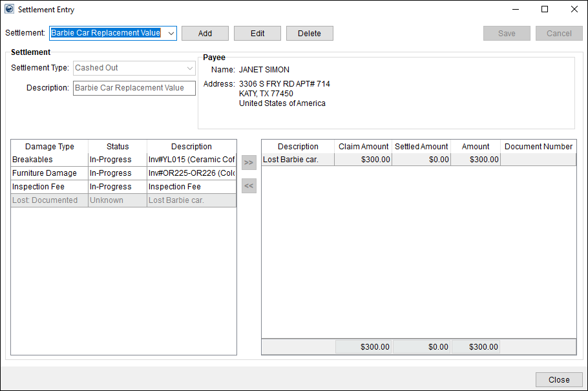This screenshot has height=391, width=588.
Task: Click the Cancel button
Action: tap(559, 33)
